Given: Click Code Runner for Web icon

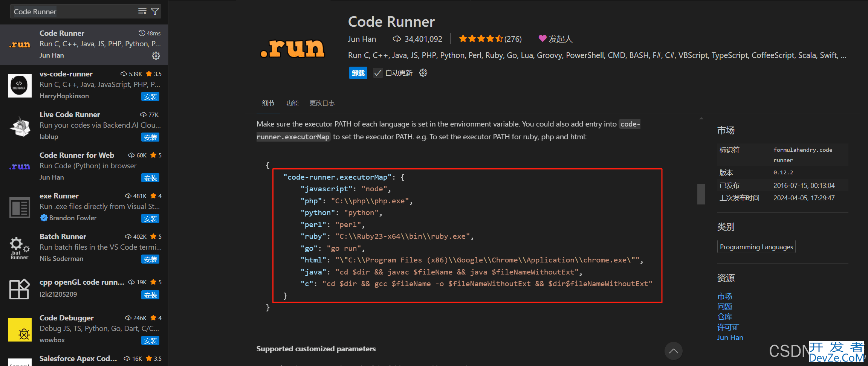Looking at the screenshot, I should pos(20,166).
